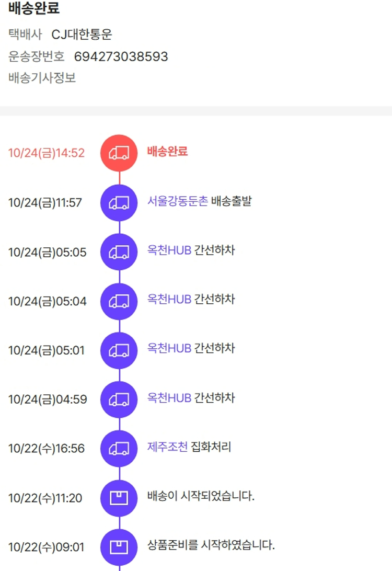
Task: Click truck icon for 10/24 05:01 entry
Action: click(x=119, y=350)
